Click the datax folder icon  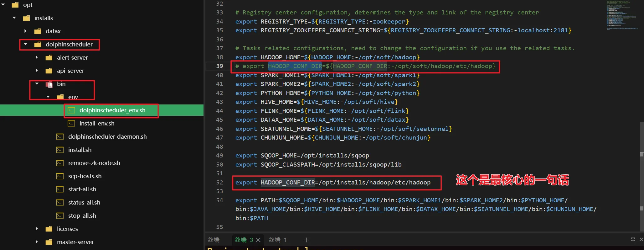pyautogui.click(x=38, y=31)
